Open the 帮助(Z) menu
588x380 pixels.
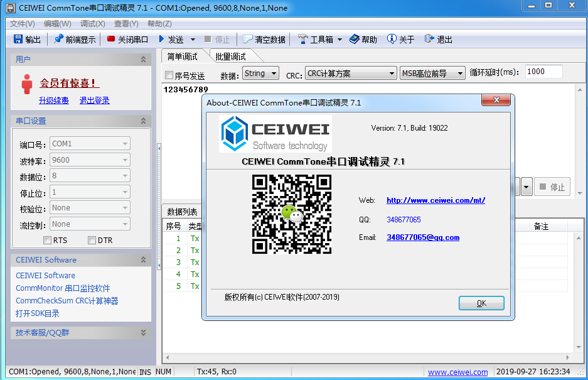click(159, 24)
